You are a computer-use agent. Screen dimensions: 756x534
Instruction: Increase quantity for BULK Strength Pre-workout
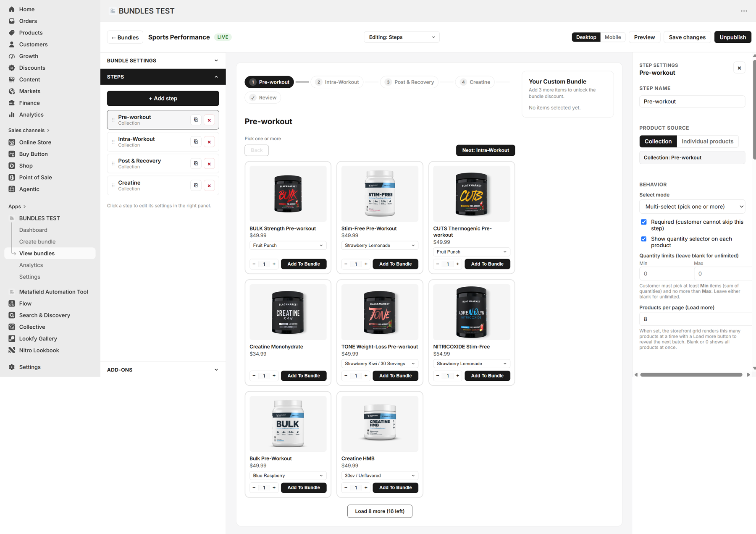tap(274, 264)
